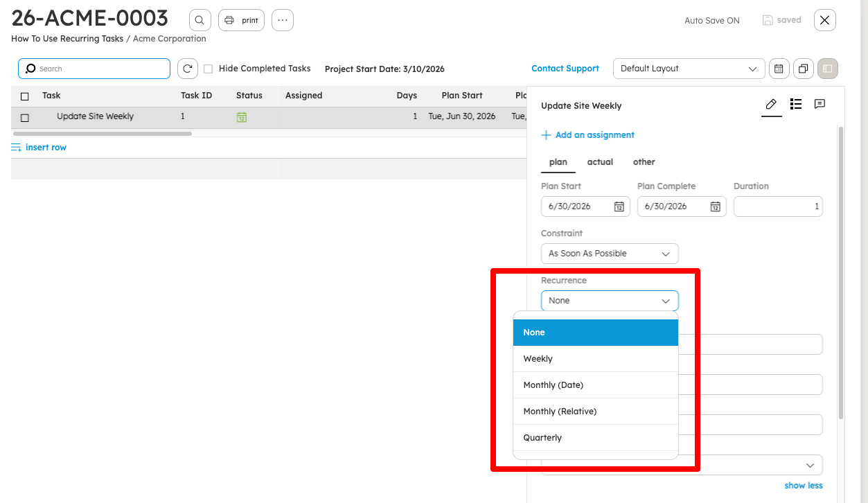
Task: Open the Plan Start calendar picker icon
Action: click(x=619, y=206)
